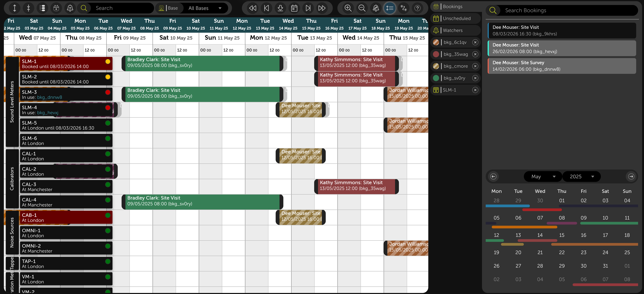Click inside the Search Bookings field
This screenshot has width=644, height=294.
point(550,10)
